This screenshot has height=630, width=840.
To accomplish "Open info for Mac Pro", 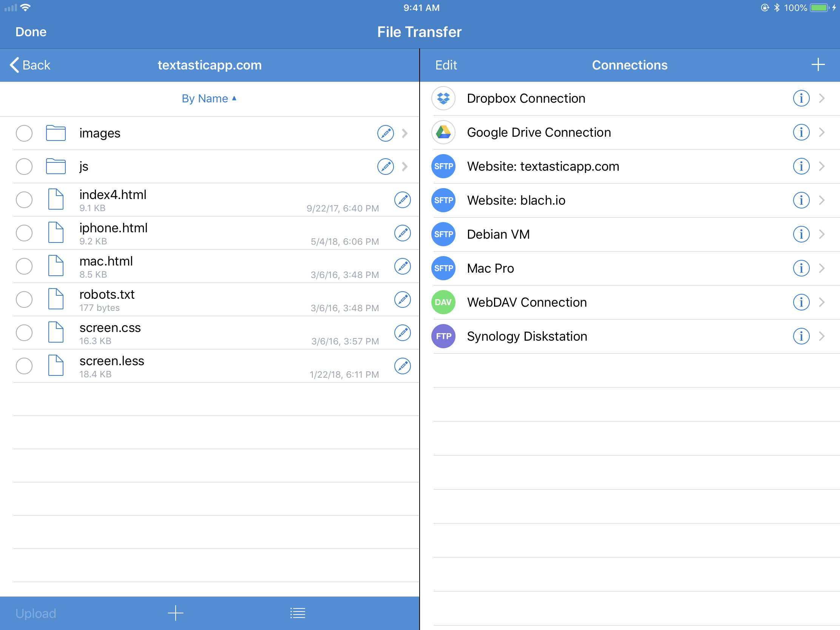I will [801, 268].
